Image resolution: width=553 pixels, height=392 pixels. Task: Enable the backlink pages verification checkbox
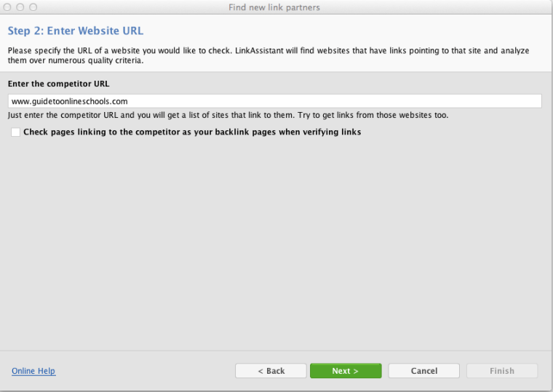click(15, 132)
